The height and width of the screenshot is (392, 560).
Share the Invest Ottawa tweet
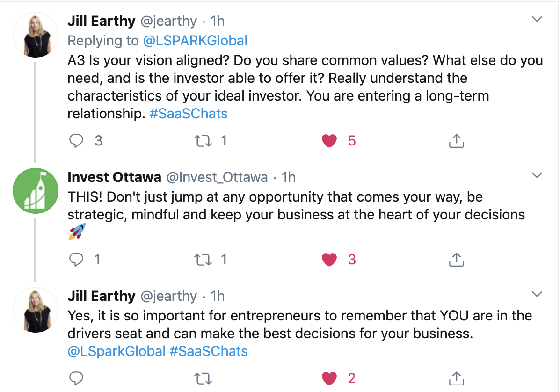pyautogui.click(x=457, y=260)
